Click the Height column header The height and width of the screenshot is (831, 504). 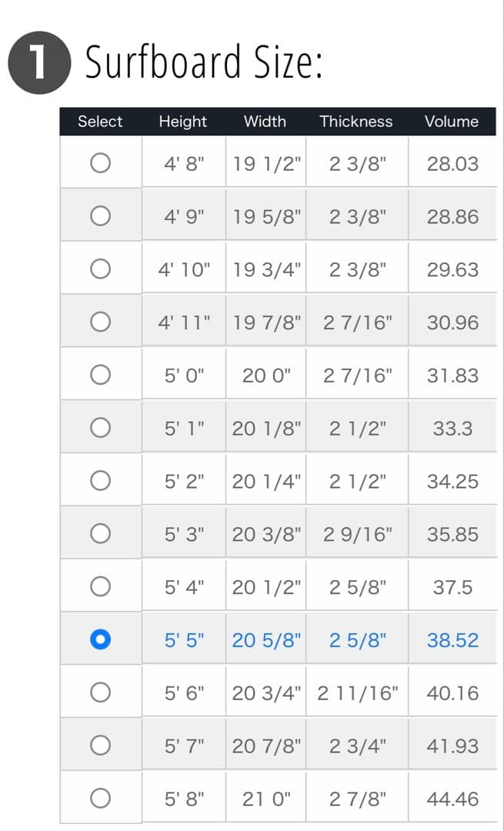(x=183, y=122)
